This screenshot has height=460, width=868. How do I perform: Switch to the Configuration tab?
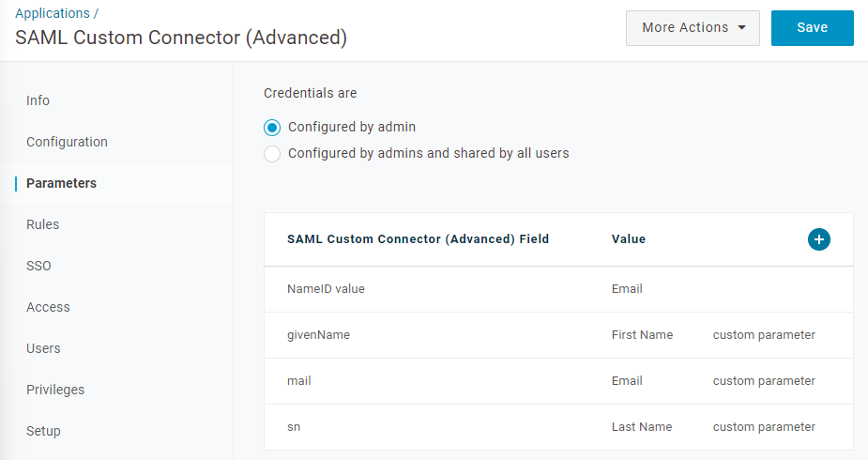click(x=67, y=142)
